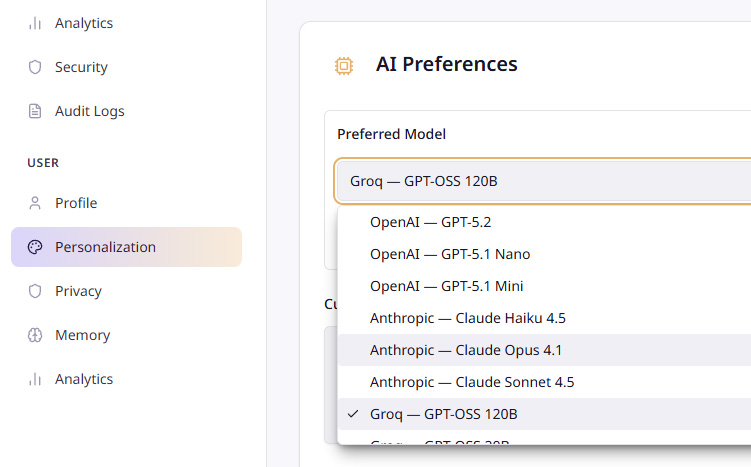Switch to Anthropic — Claude Sonnet 4.5
Viewport: 751px width, 467px height.
472,382
